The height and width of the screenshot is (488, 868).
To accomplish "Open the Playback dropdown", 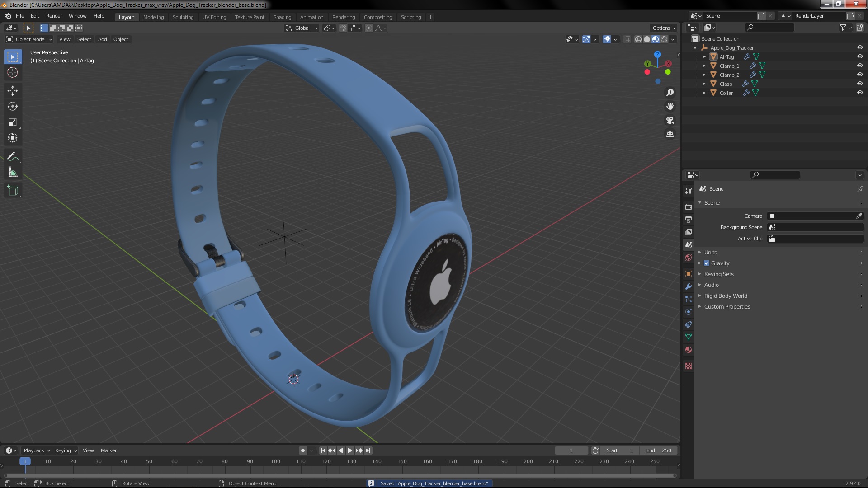I will click(x=37, y=450).
